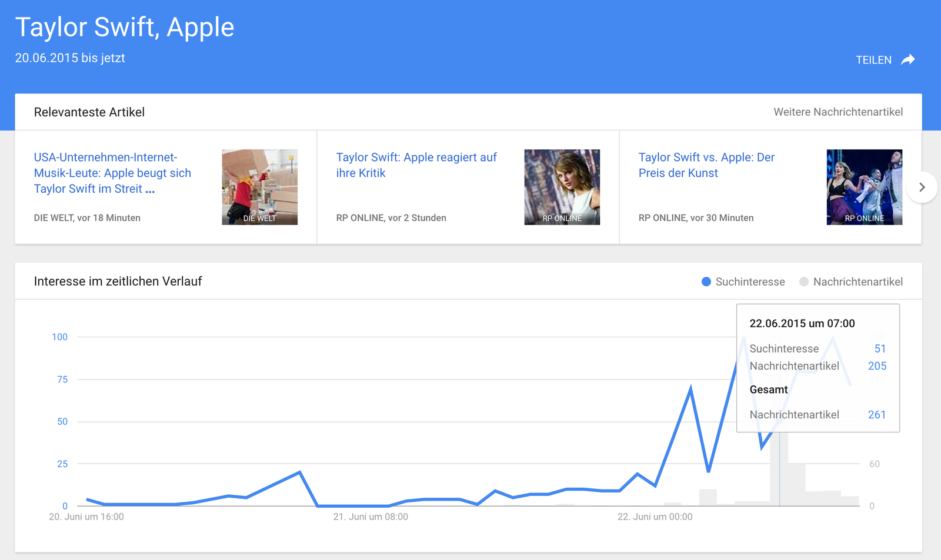The height and width of the screenshot is (560, 941).
Task: Click the 20. Juni um 16:00 axis label
Action: click(x=86, y=517)
